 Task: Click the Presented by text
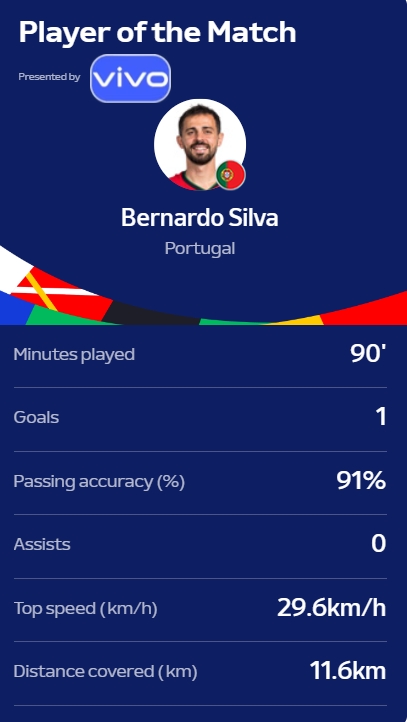tap(49, 77)
